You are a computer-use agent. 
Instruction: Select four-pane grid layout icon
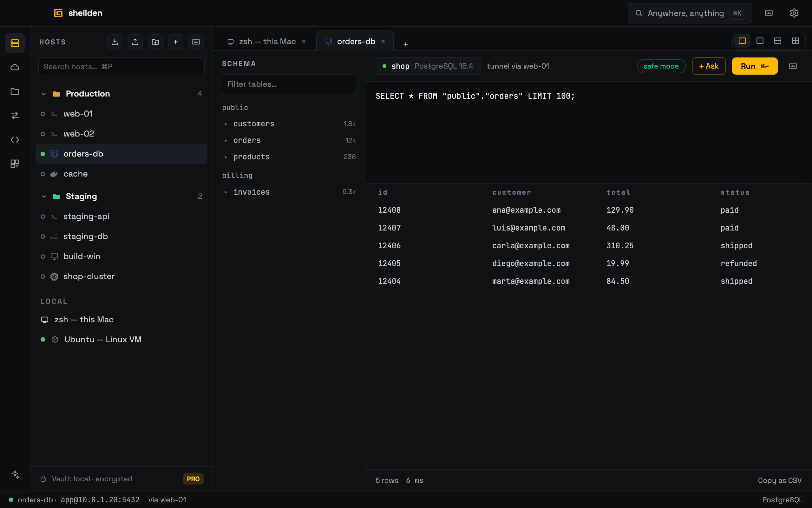(796, 41)
